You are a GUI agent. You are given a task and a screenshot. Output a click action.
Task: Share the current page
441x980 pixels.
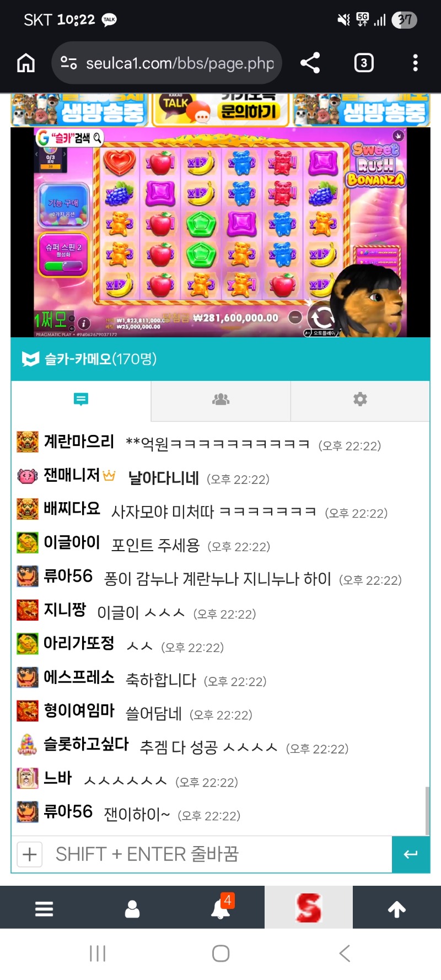(310, 63)
